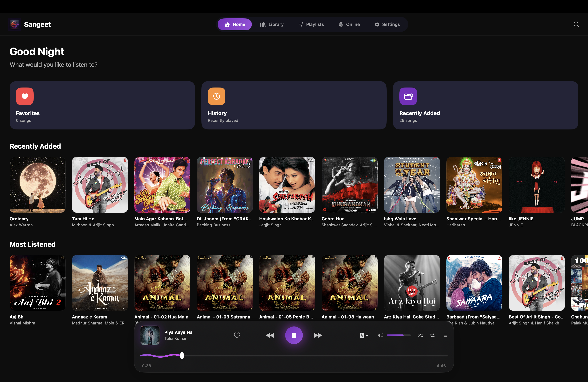The height and width of the screenshot is (382, 588).
Task: Skip to previous track
Action: click(270, 335)
